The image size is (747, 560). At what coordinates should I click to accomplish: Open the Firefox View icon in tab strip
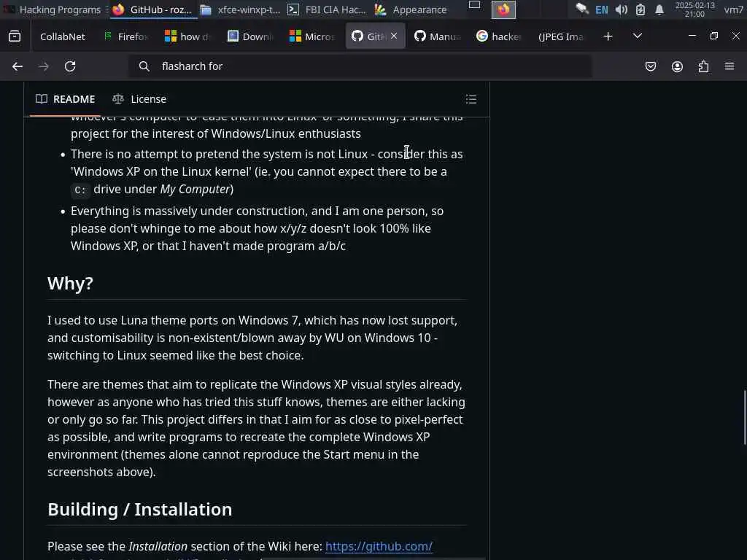15,36
